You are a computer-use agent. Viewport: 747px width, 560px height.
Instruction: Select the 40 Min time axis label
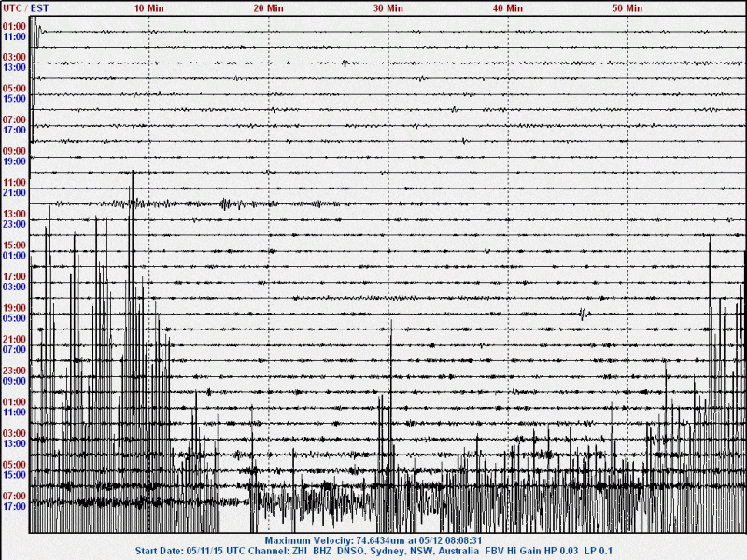(507, 8)
